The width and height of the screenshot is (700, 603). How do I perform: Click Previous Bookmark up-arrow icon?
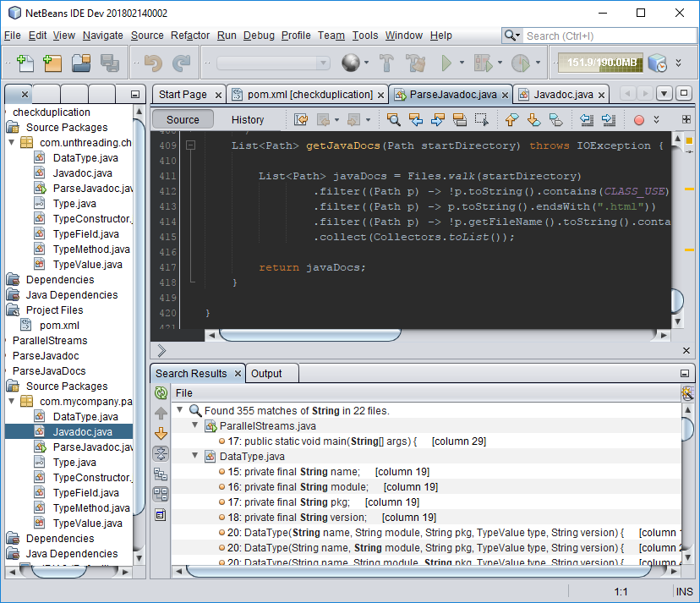511,119
